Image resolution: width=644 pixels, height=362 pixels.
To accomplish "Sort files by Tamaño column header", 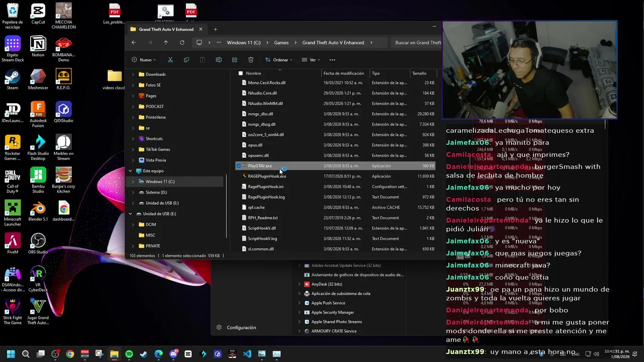I will coord(419,73).
